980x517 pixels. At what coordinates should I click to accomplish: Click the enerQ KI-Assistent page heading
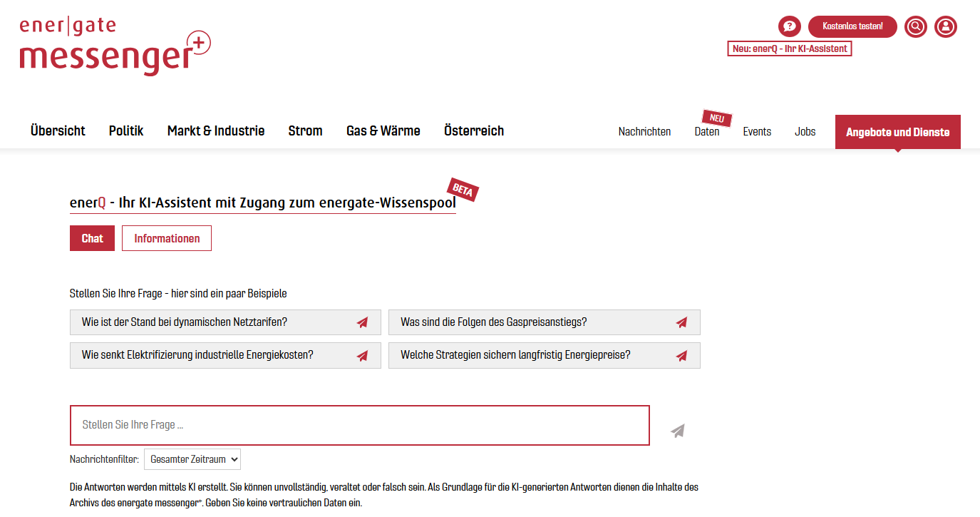point(263,203)
